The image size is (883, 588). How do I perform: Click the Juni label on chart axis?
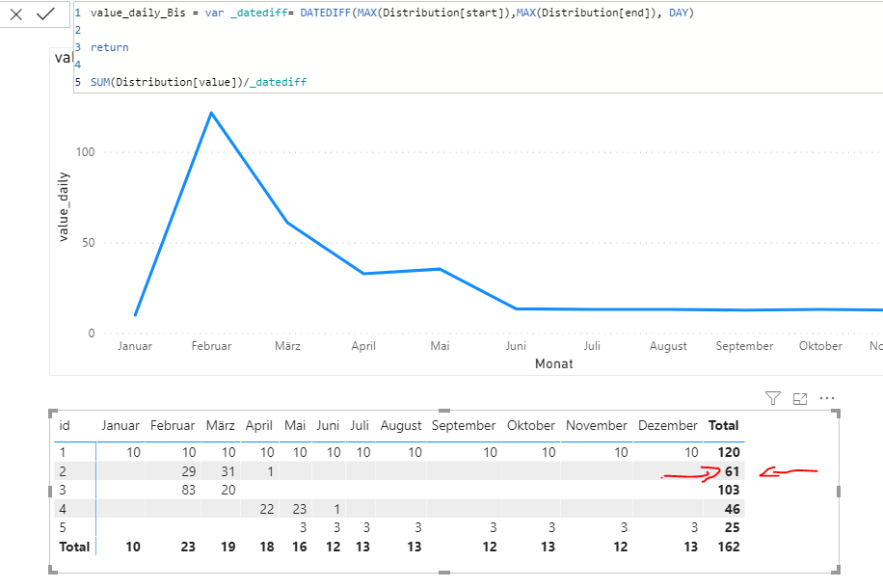[x=516, y=346]
